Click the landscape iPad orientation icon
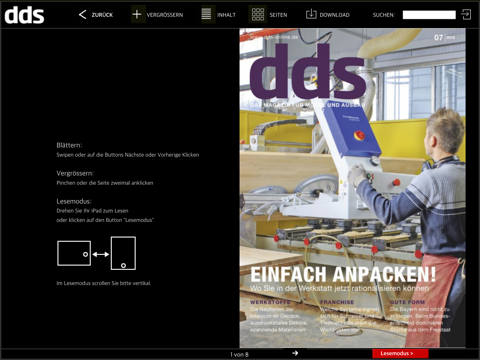 click(74, 253)
